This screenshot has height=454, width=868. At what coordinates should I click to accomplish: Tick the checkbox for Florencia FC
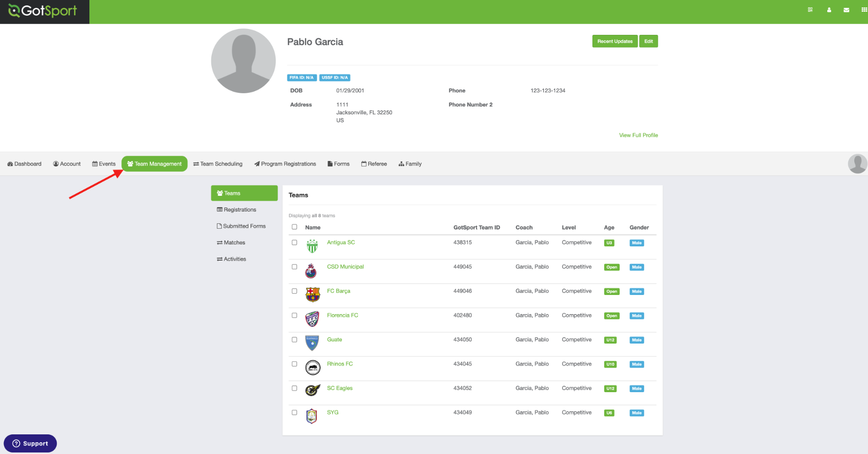(x=294, y=316)
